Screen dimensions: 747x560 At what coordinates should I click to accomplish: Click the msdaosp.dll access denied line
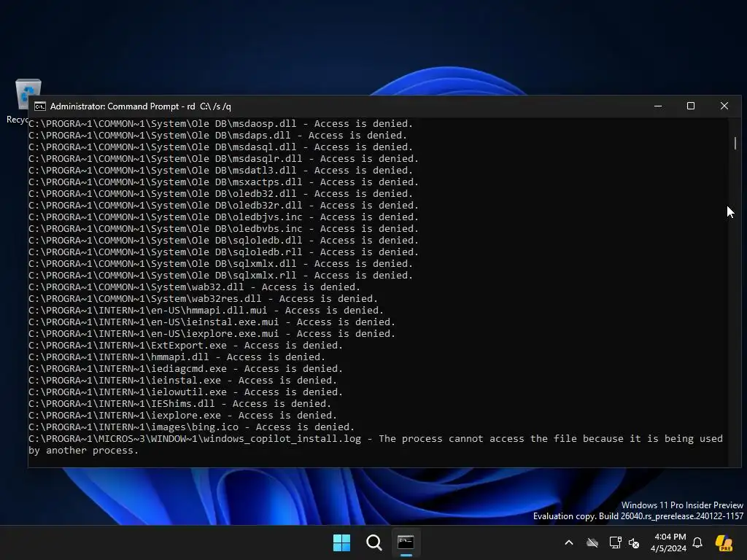[x=220, y=124]
